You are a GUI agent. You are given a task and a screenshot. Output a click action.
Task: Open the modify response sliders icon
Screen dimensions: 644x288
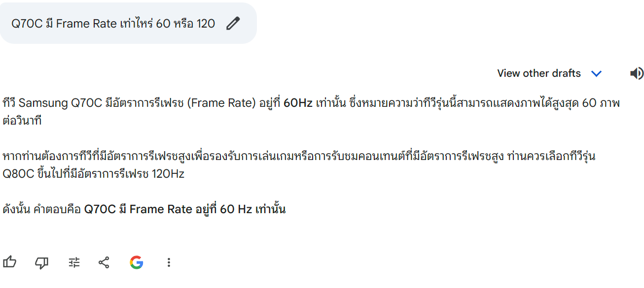(x=74, y=262)
